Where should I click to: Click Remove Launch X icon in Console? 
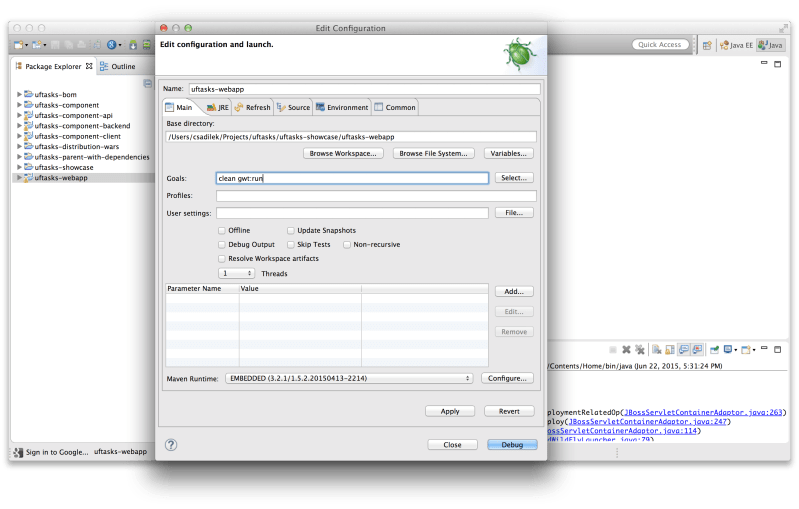(x=626, y=350)
